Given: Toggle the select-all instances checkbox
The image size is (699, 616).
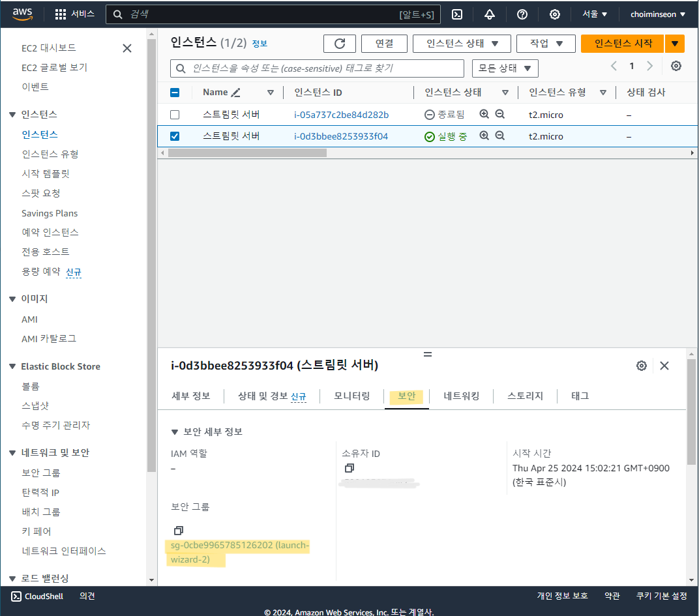Looking at the screenshot, I should point(175,93).
